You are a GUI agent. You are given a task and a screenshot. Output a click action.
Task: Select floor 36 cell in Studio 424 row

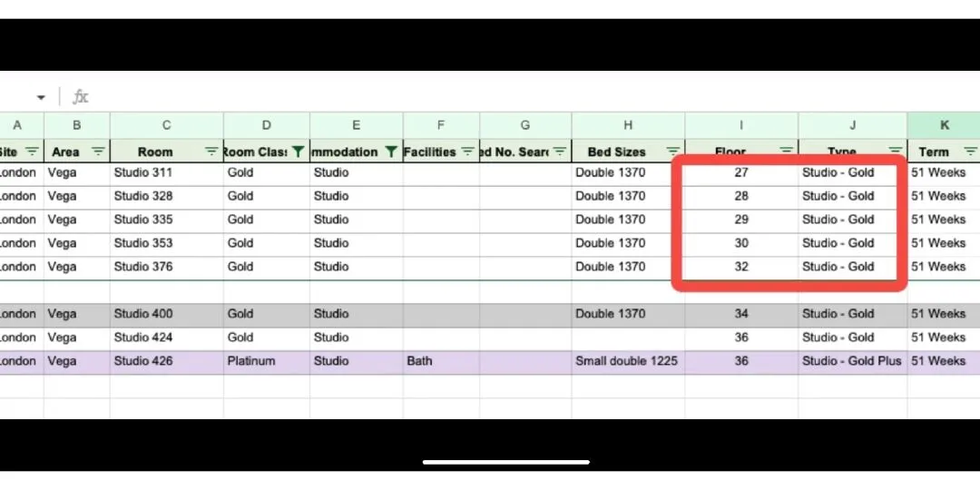(741, 338)
